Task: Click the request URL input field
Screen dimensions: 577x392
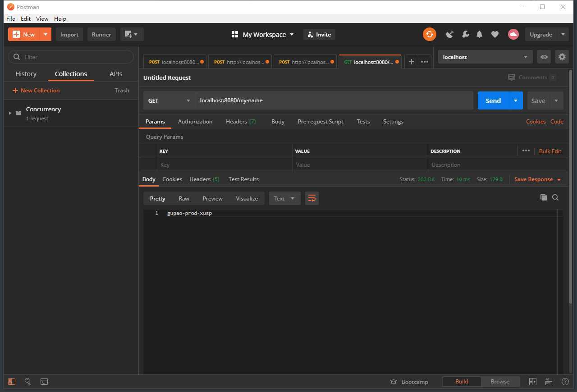Action: (334, 100)
